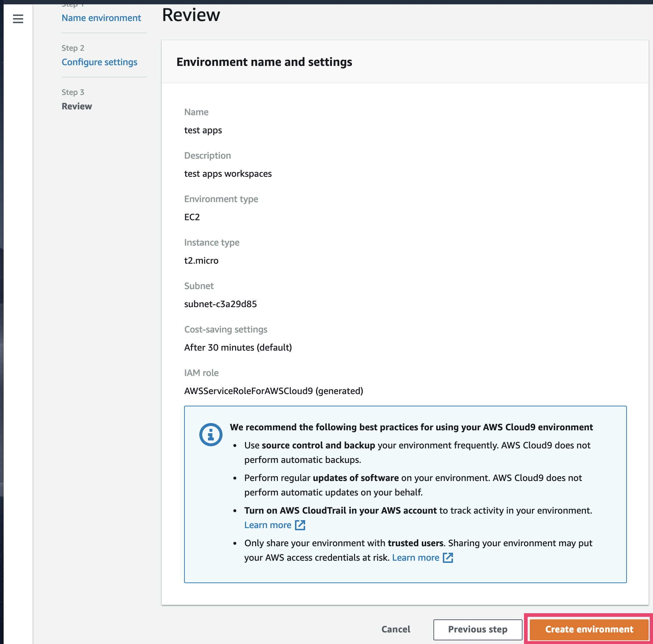Select the After 30 minutes cost-saving value
Screen dimensions: 653x644
click(238, 347)
